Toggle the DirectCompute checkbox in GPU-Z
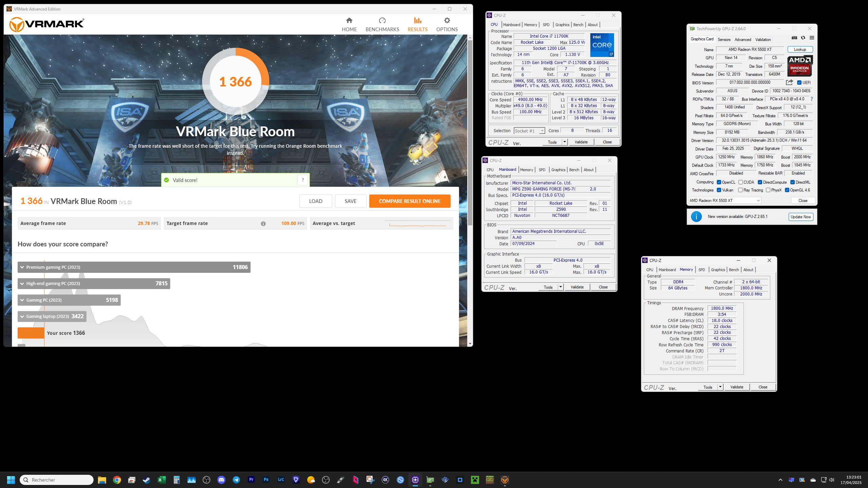The width and height of the screenshot is (868, 488). point(760,182)
